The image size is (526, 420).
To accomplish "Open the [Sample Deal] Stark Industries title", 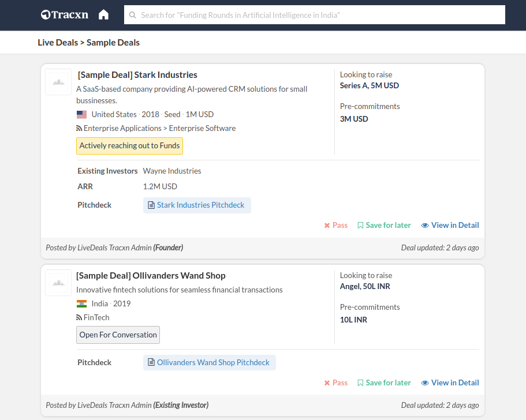I will coord(137,74).
